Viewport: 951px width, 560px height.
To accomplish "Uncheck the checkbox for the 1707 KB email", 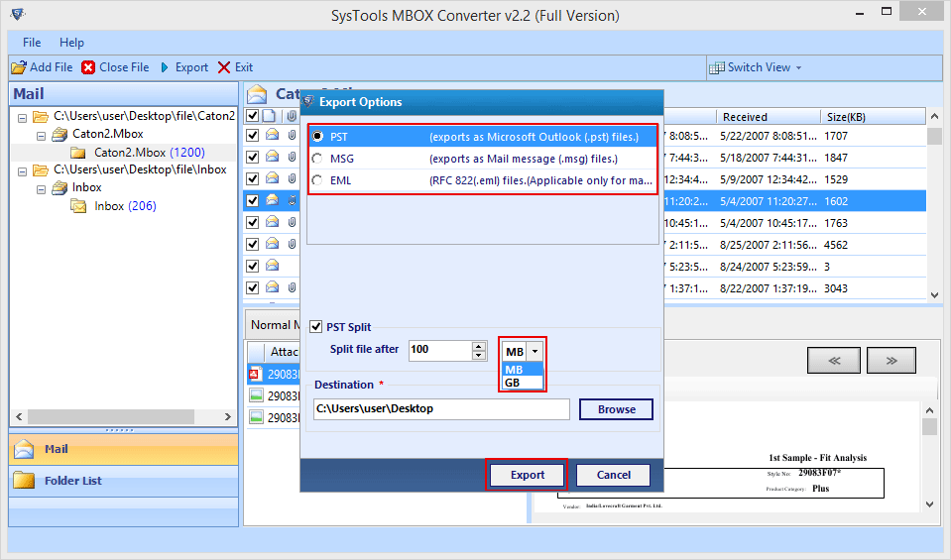I will tap(252, 135).
